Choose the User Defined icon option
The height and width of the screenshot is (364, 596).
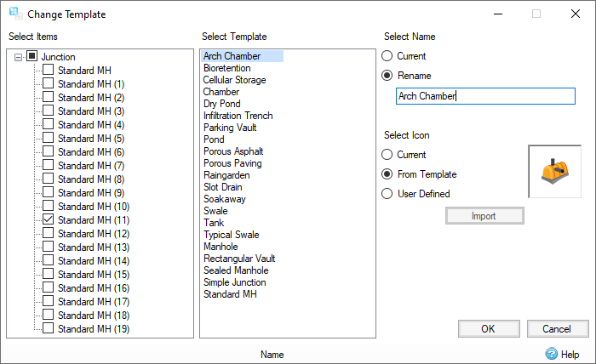coord(387,194)
